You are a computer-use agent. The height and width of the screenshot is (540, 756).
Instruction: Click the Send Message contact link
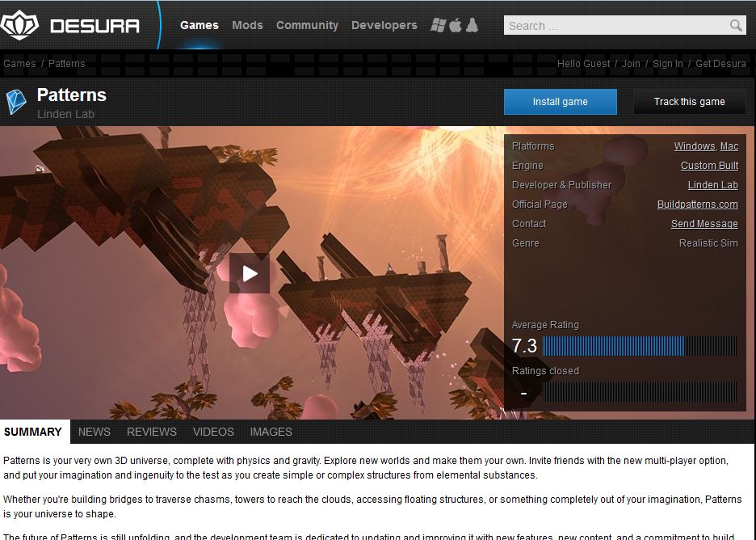pyautogui.click(x=703, y=224)
